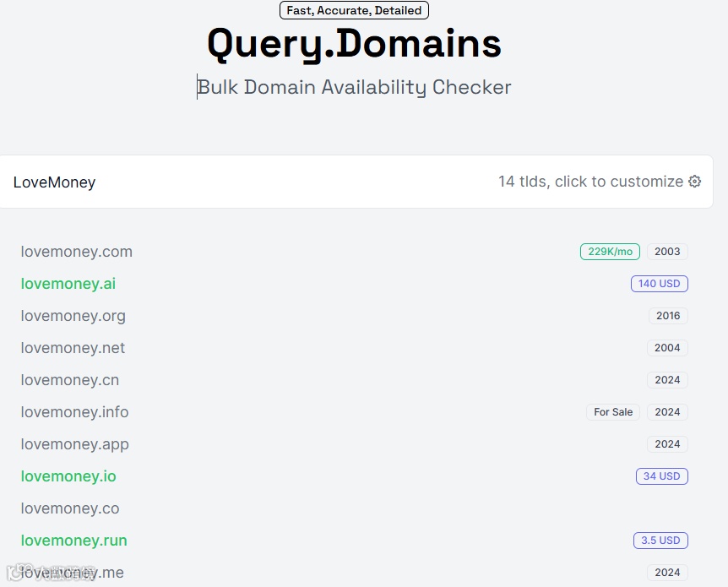728x587 pixels.
Task: Click the settings gear icon beside tlds
Action: pyautogui.click(x=694, y=182)
